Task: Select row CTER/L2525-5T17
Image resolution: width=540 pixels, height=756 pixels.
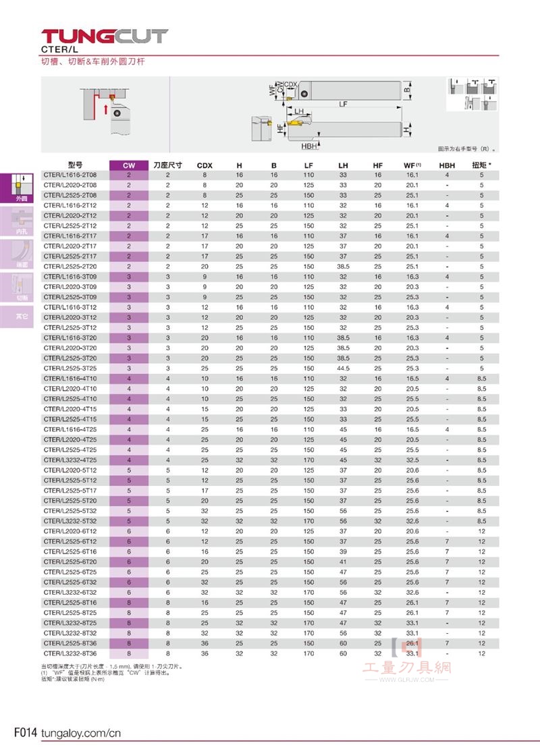Action: pos(270,491)
